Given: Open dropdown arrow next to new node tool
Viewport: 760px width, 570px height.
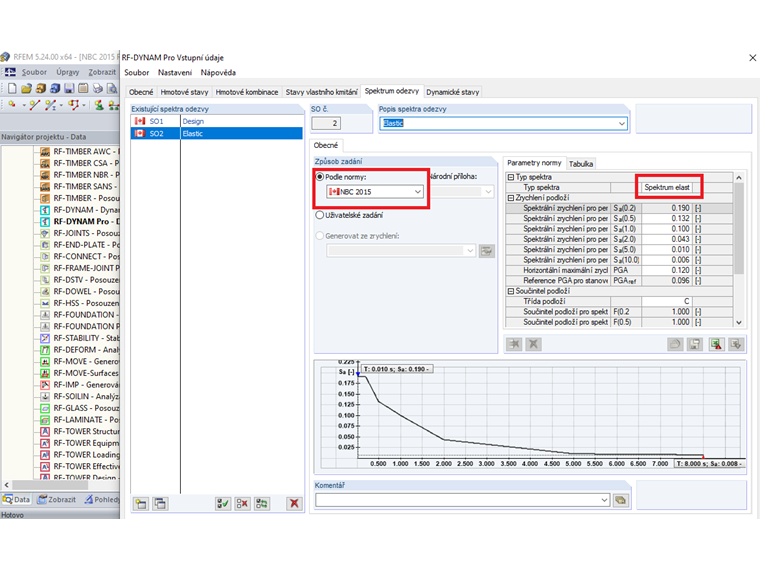Looking at the screenshot, I should 24,105.
